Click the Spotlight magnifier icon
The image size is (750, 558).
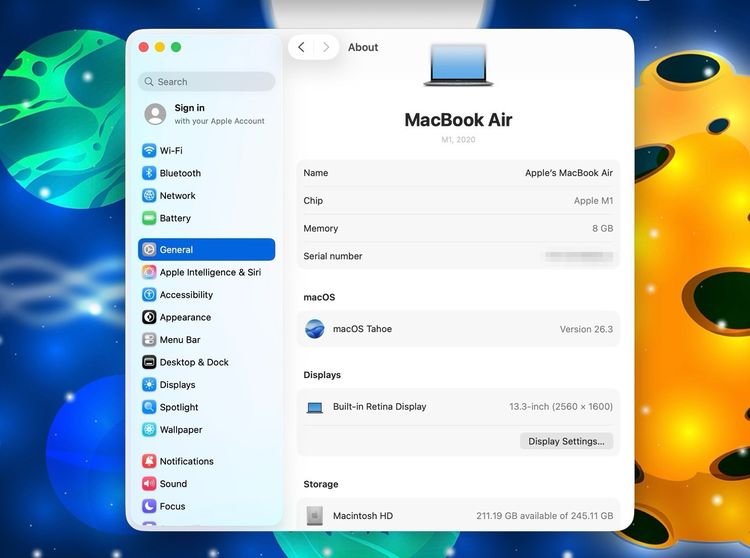click(x=149, y=407)
